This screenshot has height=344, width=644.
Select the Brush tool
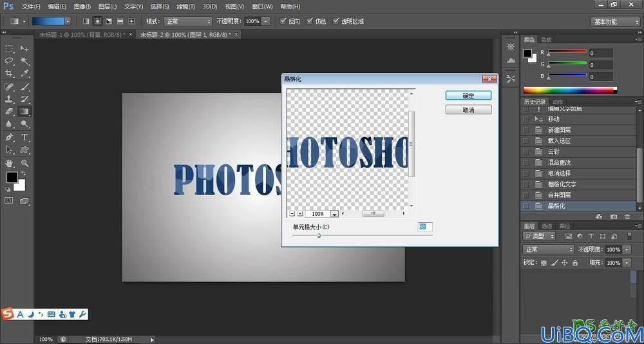(x=24, y=87)
